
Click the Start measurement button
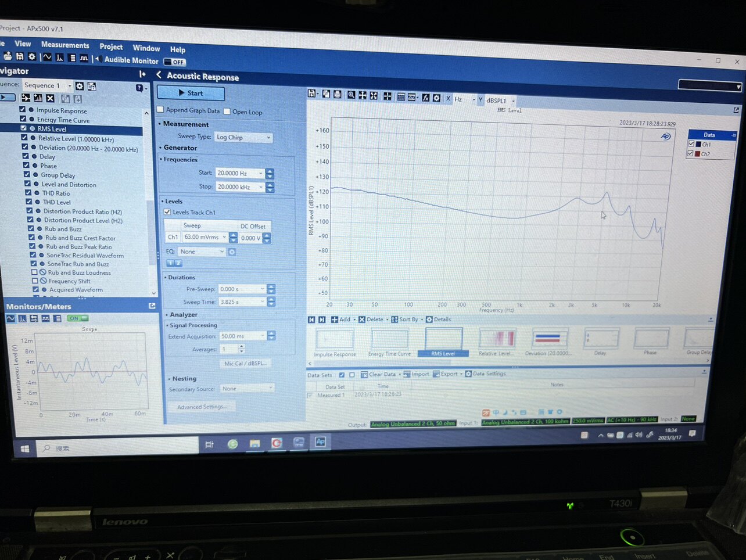191,93
